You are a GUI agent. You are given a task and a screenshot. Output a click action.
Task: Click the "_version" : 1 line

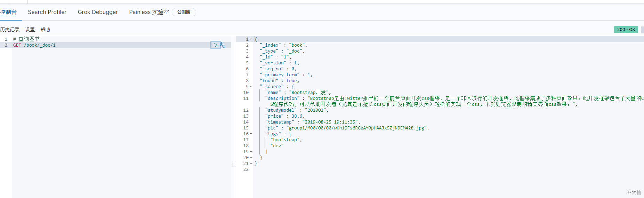coord(280,63)
